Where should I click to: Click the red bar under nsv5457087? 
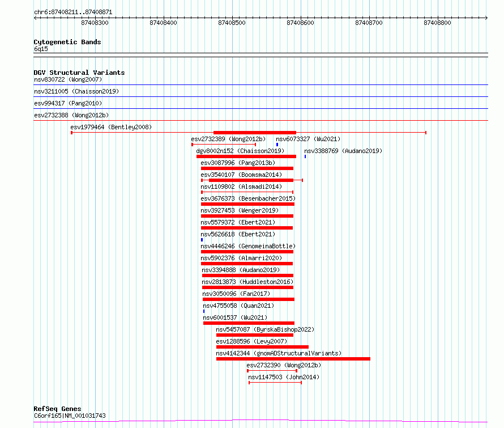pos(255,335)
